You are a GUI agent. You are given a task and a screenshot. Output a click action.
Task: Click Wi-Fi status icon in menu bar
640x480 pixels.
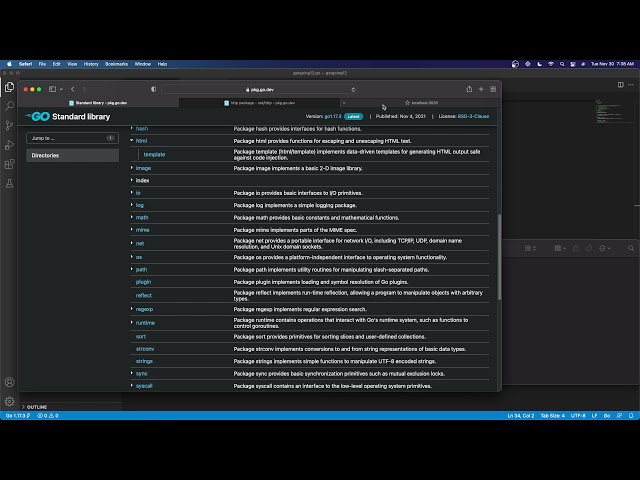(551, 64)
